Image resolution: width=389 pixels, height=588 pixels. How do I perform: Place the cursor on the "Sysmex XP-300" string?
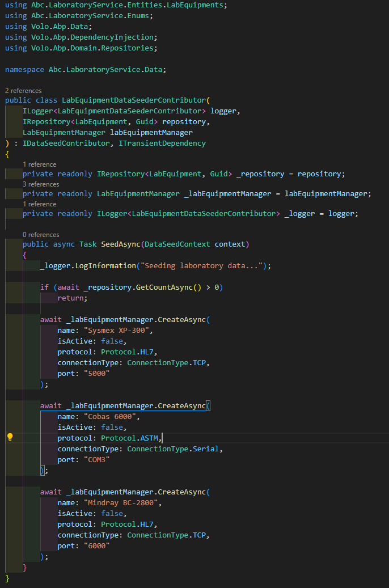coord(119,331)
